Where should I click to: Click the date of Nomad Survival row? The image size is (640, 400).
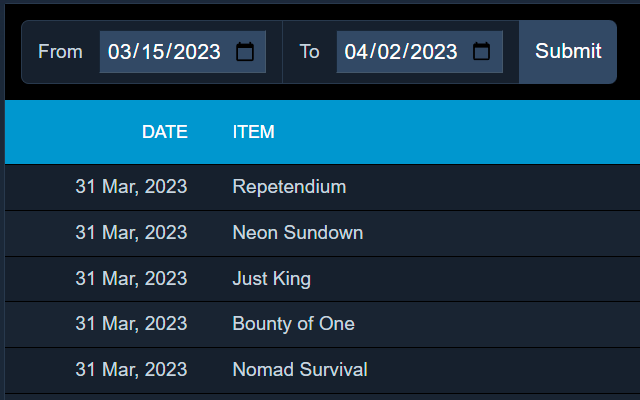coord(131,369)
